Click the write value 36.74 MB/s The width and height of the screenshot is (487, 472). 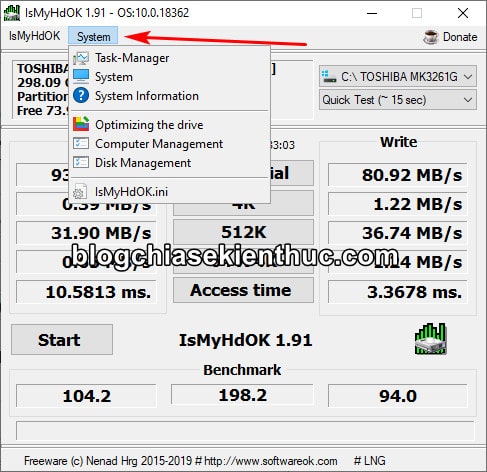[398, 233]
